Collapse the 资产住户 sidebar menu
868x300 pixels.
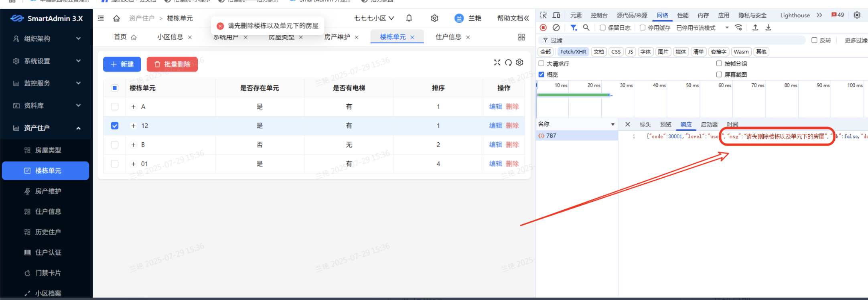[47, 128]
